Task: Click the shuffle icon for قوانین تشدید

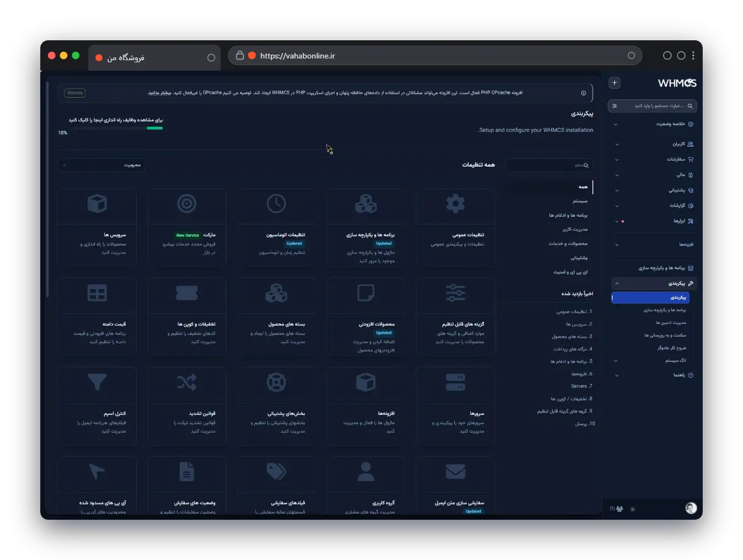Action: click(187, 382)
